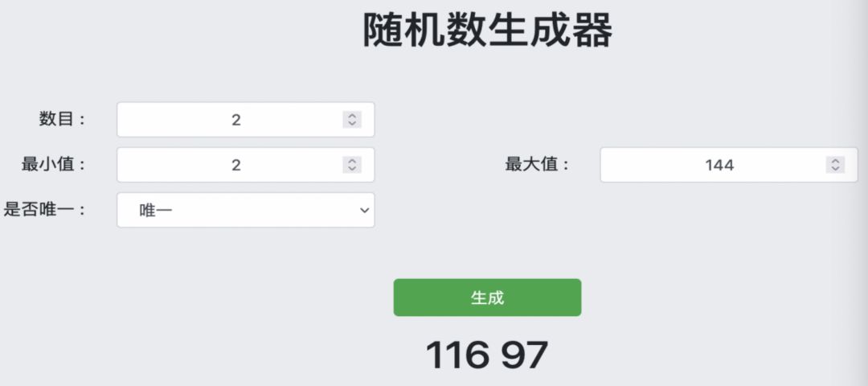This screenshot has height=386, width=868.
Task: Increase 数目 with the stepper up arrow
Action: tap(351, 116)
